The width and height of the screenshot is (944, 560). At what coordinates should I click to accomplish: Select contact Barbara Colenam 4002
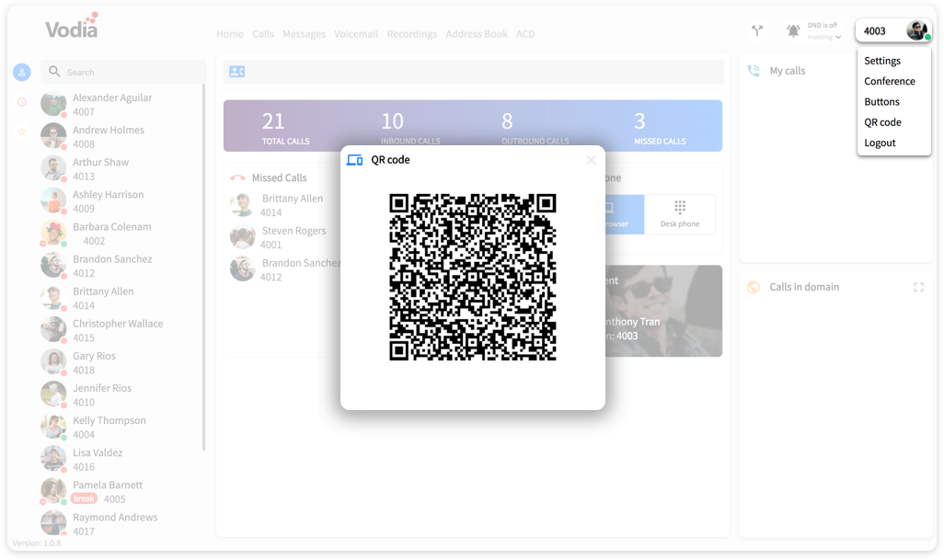(121, 234)
